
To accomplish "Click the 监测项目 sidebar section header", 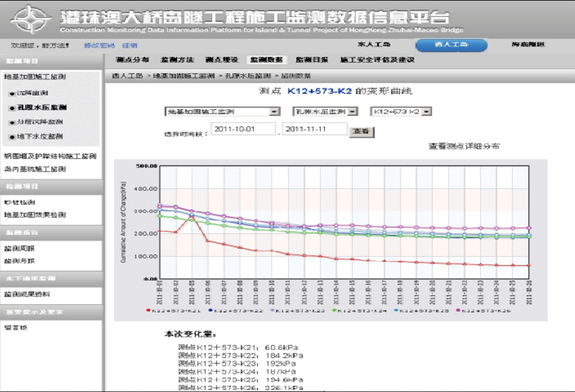I will (x=51, y=61).
